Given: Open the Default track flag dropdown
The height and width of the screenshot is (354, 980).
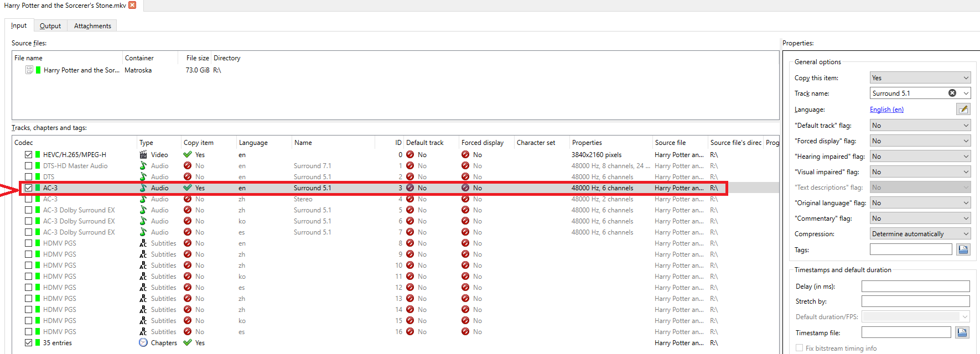Looking at the screenshot, I should click(x=920, y=126).
